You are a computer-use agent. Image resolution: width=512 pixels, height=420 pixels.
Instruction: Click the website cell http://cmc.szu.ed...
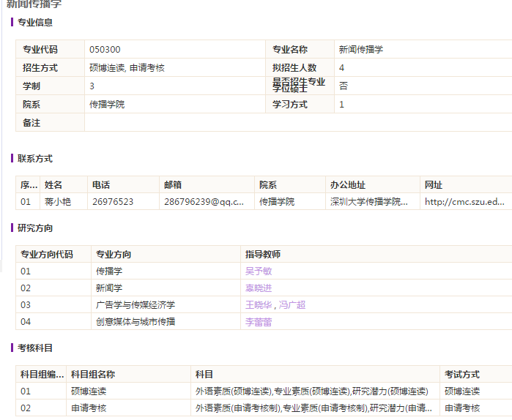464,202
